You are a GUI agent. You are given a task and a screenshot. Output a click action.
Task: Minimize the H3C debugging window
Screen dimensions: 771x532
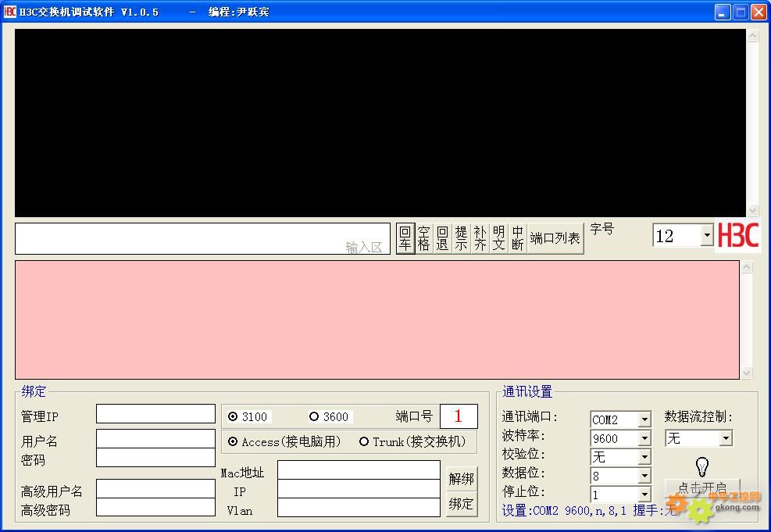pyautogui.click(x=723, y=12)
